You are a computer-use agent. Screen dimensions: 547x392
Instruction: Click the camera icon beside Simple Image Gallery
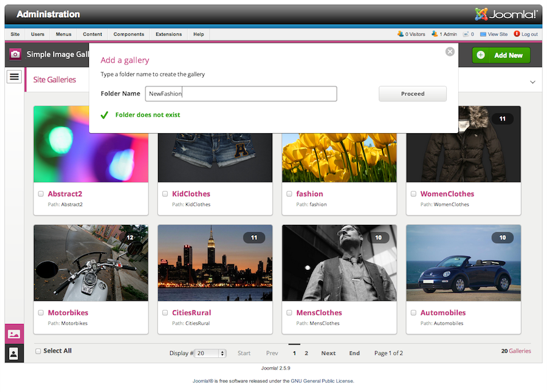(15, 55)
